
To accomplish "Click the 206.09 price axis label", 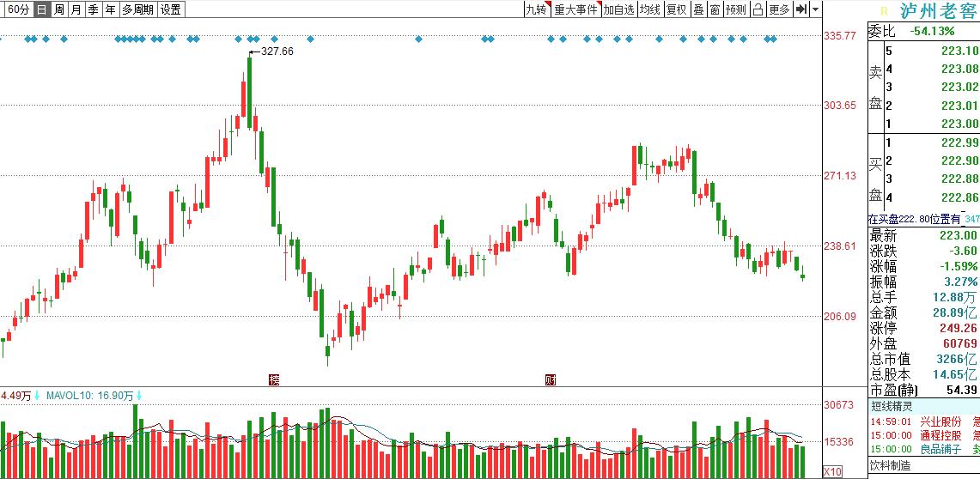I will pos(840,317).
